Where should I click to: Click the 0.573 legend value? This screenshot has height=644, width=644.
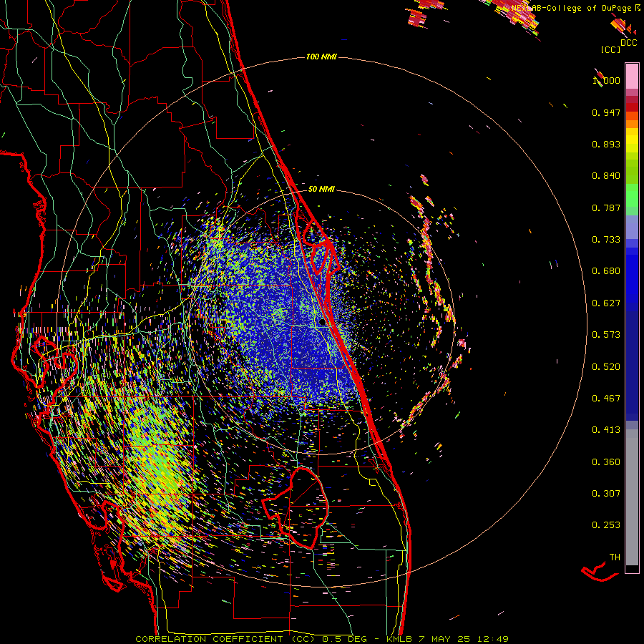point(606,335)
